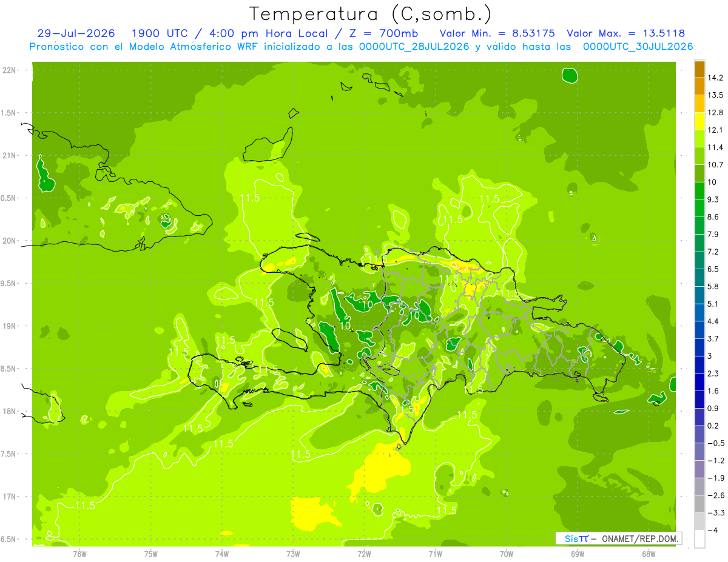Click 'Valor Max. = 13.5118' text
728x562 pixels.
pyautogui.click(x=626, y=33)
